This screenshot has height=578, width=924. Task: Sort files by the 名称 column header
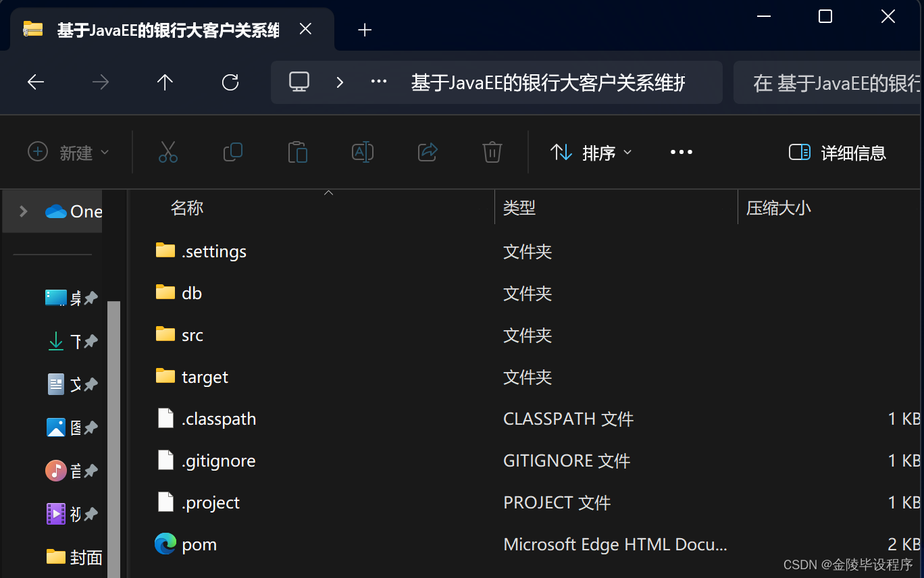187,207
